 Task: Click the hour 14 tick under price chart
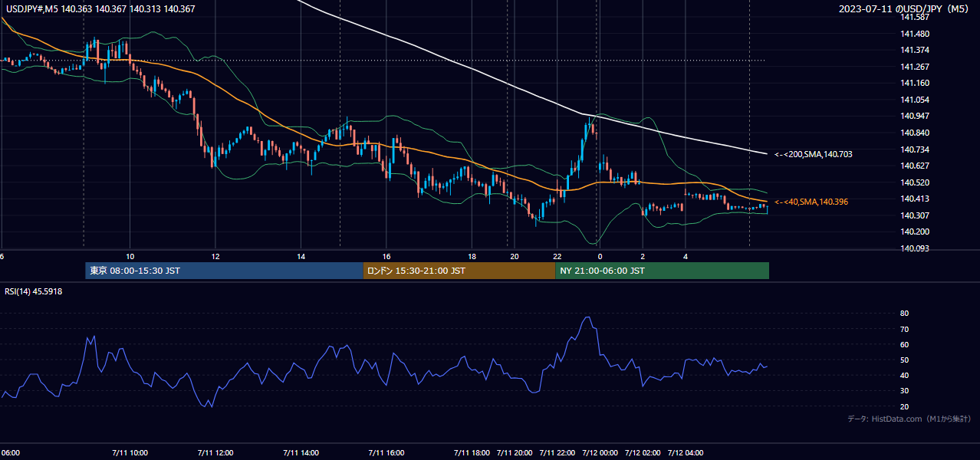pyautogui.click(x=301, y=256)
